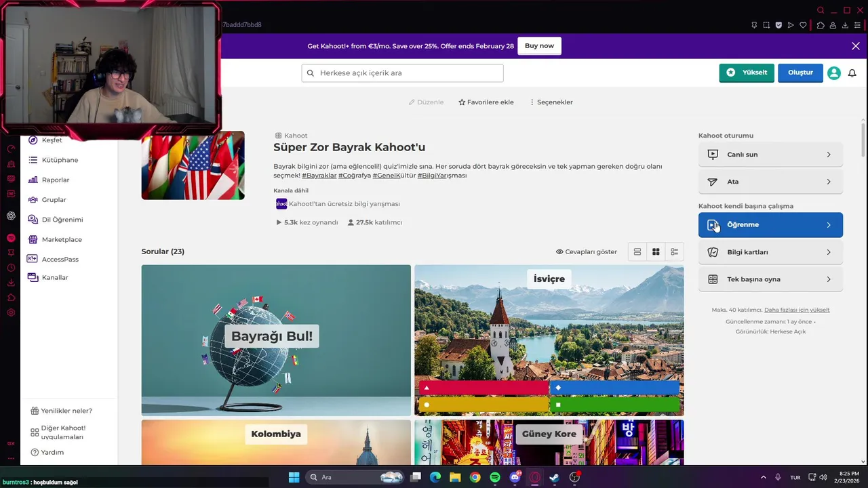
Task: Open Yenilikler neler? link
Action: [62, 411]
